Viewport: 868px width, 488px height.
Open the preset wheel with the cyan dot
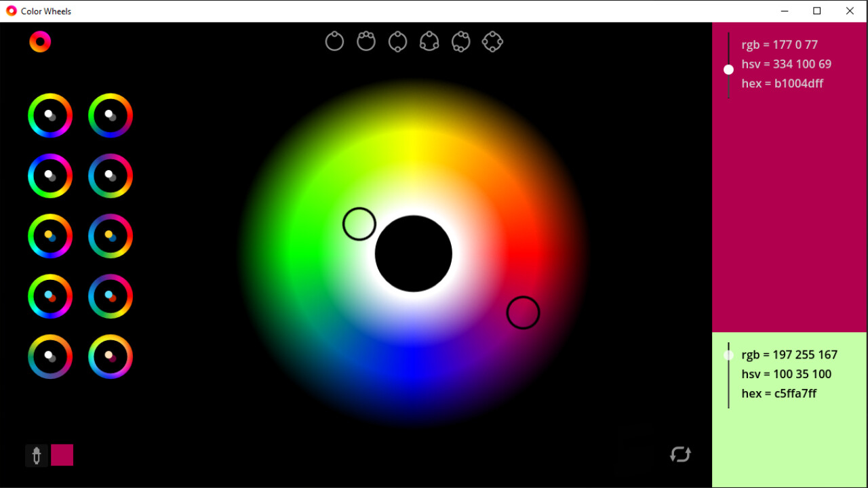(x=50, y=296)
